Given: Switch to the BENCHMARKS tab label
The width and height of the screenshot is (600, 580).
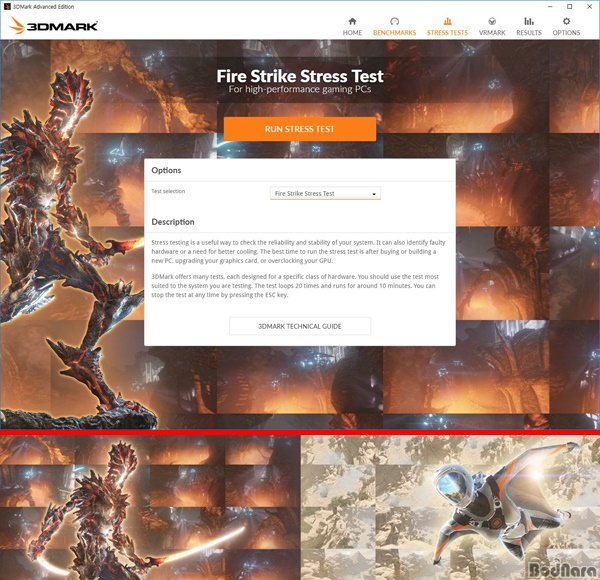Looking at the screenshot, I should click(x=394, y=33).
